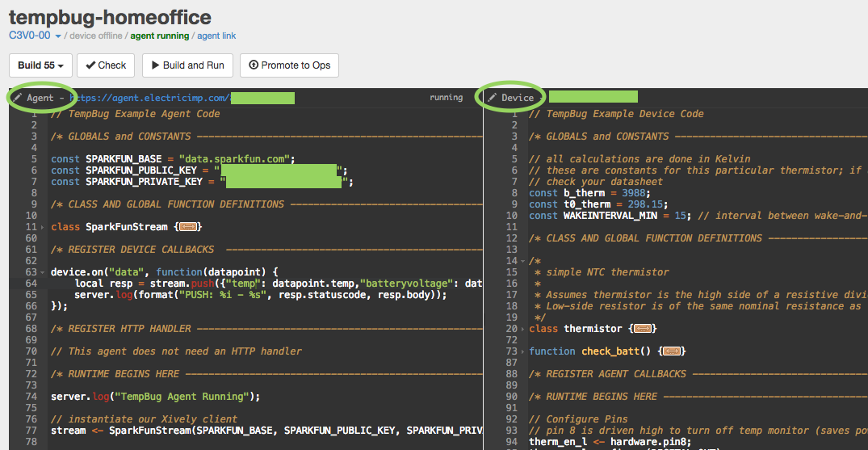Open the agent link

point(216,36)
